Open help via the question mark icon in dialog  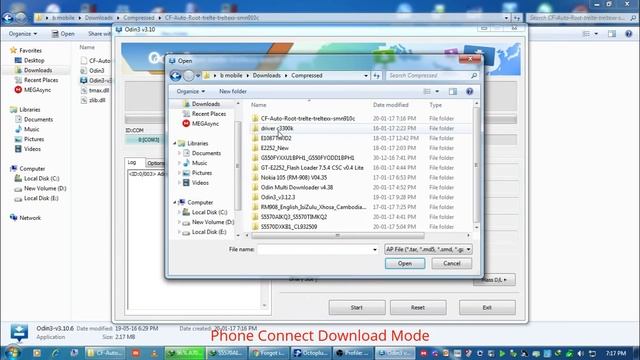(469, 91)
